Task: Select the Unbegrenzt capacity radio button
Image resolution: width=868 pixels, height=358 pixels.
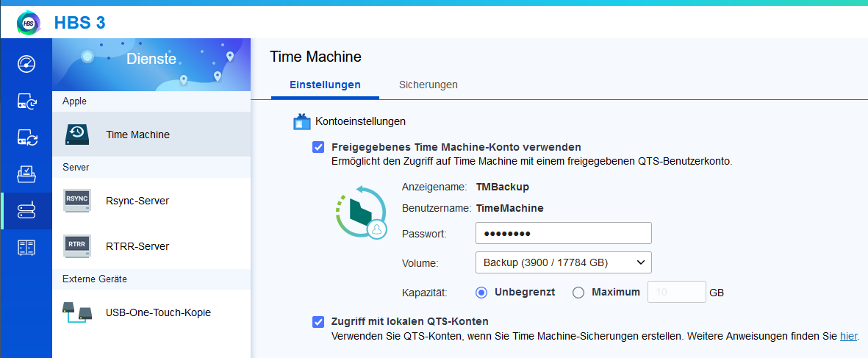Action: tap(481, 292)
